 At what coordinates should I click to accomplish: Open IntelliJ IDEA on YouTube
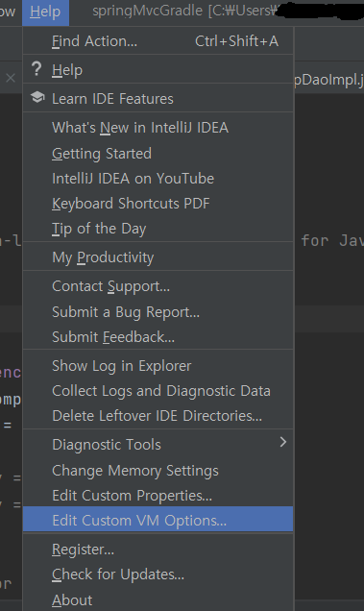(x=158, y=179)
